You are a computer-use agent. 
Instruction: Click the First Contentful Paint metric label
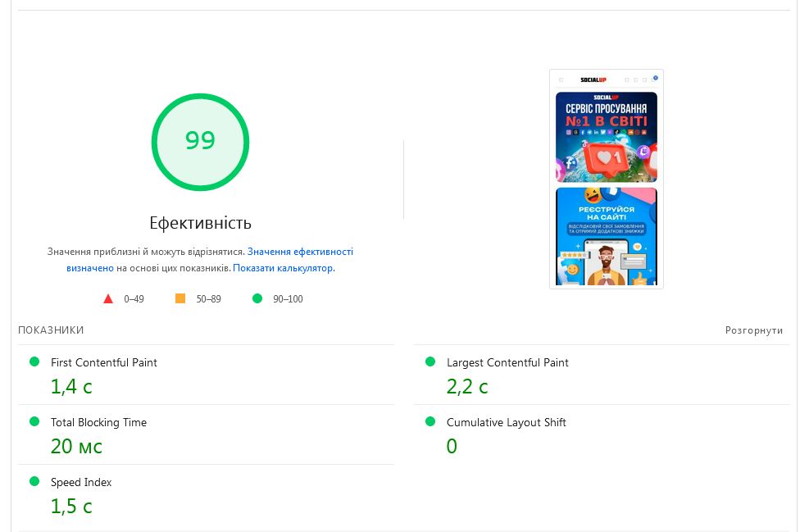104,362
